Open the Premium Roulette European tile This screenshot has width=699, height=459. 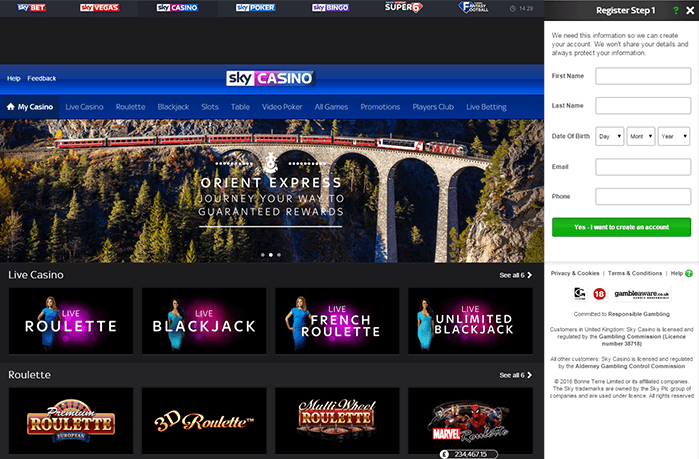[x=71, y=421]
